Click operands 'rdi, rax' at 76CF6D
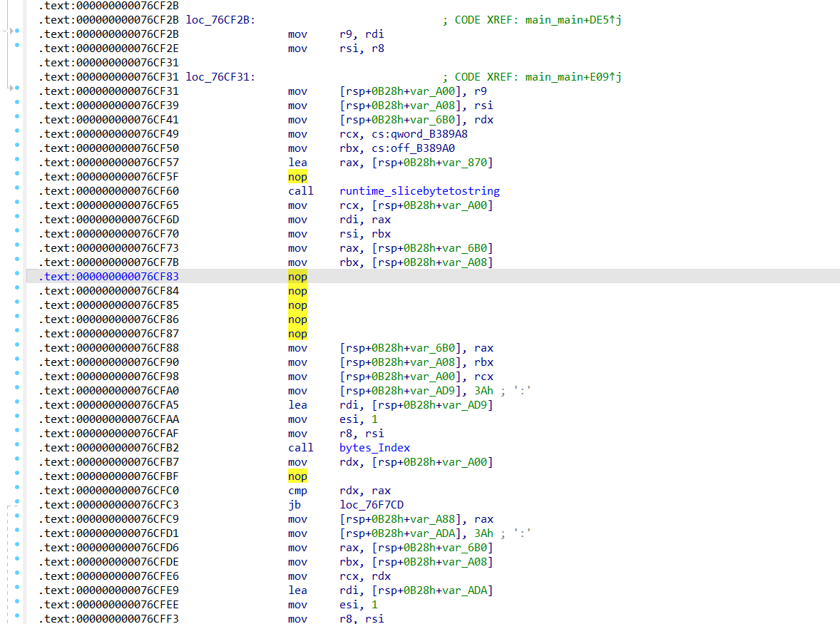This screenshot has width=840, height=624. click(365, 220)
